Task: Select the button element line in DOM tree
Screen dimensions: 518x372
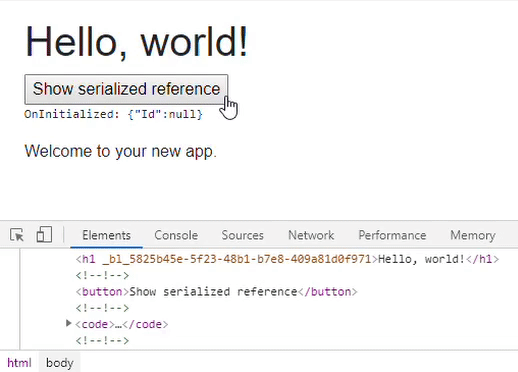Action: (x=216, y=292)
